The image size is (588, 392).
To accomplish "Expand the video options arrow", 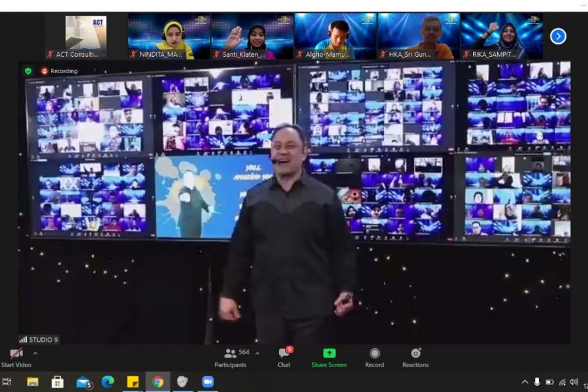I will pyautogui.click(x=35, y=353).
